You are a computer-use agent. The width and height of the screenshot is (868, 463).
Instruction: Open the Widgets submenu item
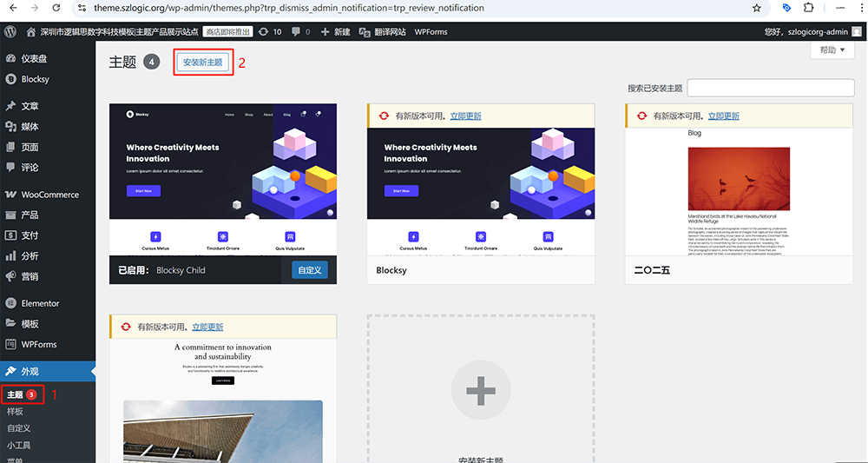click(x=19, y=445)
